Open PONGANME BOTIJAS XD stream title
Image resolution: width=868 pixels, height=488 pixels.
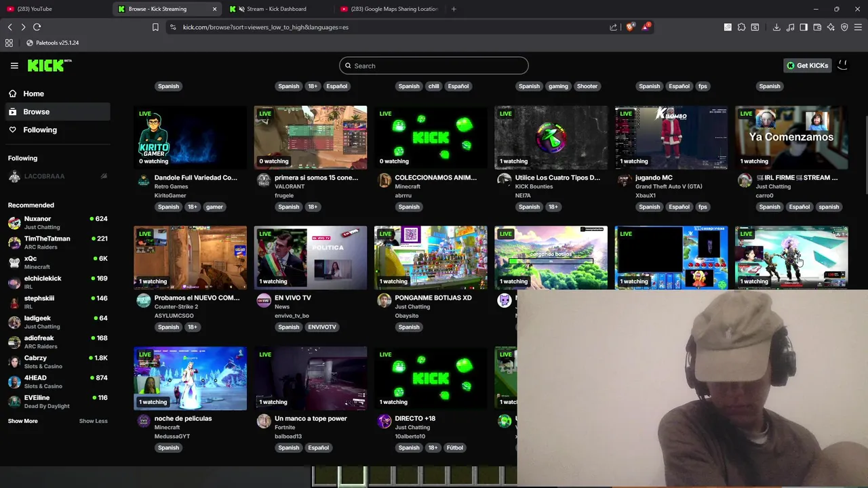click(x=433, y=298)
